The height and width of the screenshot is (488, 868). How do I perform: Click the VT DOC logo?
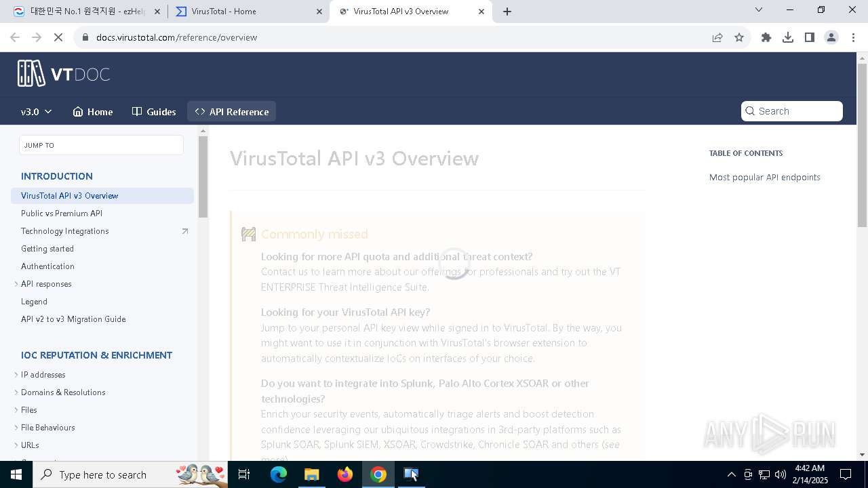pos(64,74)
